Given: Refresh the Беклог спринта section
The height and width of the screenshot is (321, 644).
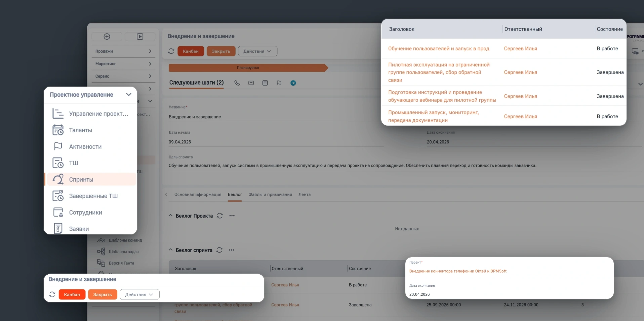Looking at the screenshot, I should [x=219, y=250].
